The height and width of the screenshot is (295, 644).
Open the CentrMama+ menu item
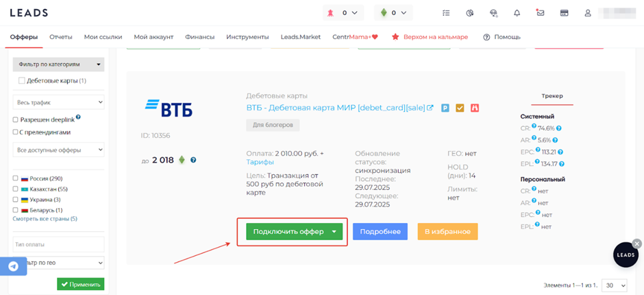[x=356, y=37]
